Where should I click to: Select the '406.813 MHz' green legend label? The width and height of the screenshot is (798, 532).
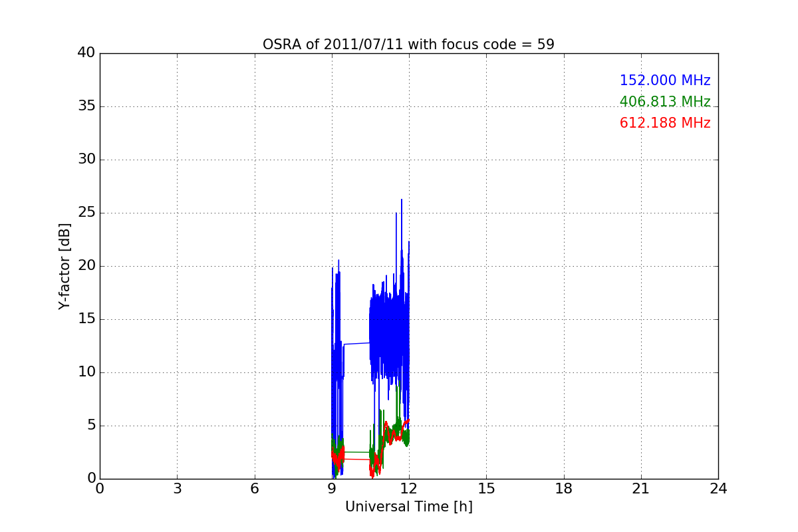click(665, 102)
